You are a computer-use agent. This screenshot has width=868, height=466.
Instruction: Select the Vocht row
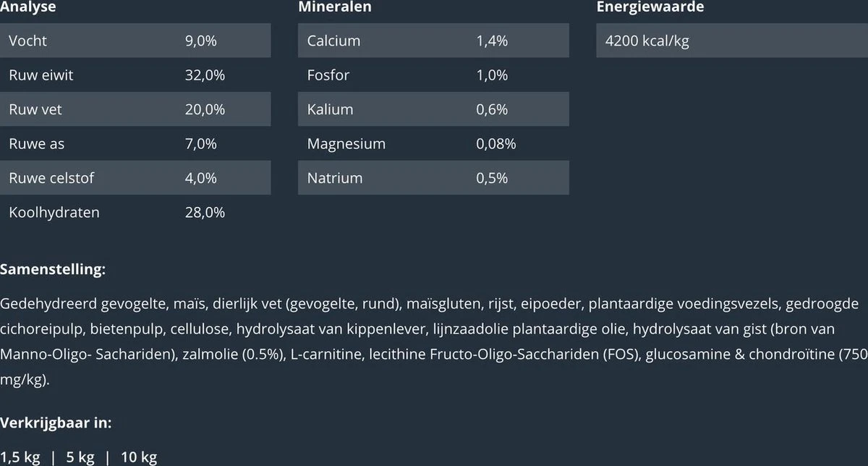135,41
